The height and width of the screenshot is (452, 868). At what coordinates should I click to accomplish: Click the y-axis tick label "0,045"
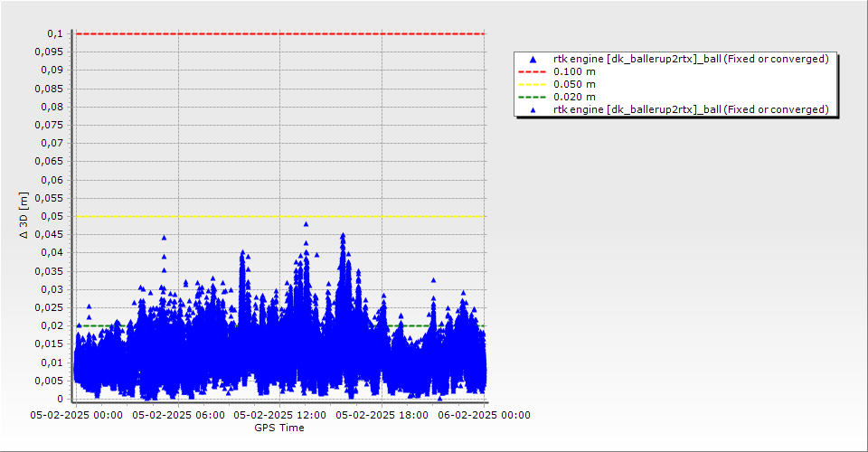tap(49, 234)
